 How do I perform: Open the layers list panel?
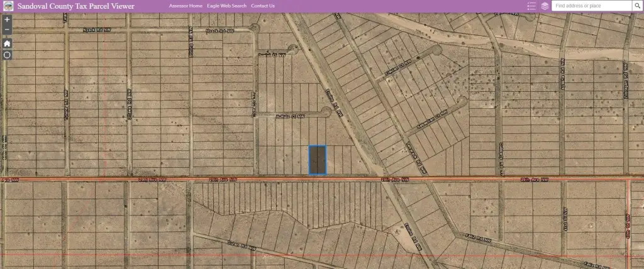[545, 6]
